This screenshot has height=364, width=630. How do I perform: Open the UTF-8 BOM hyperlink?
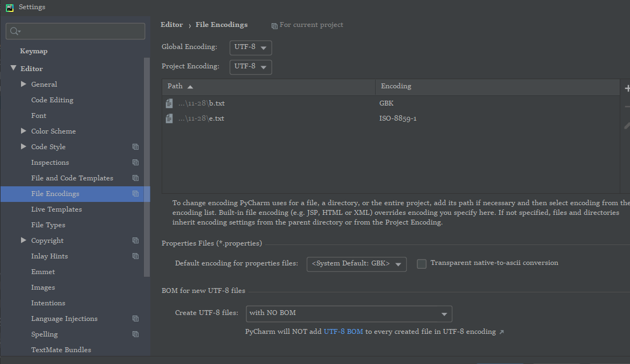[343, 331]
